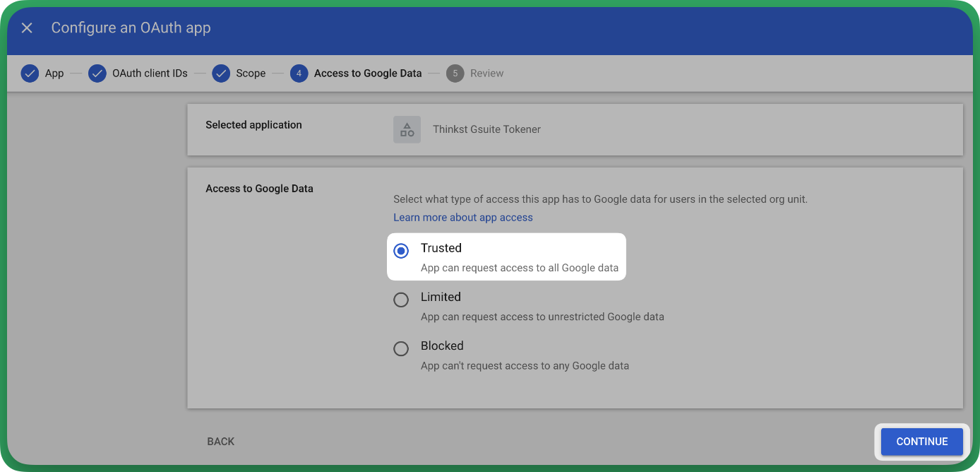The image size is (980, 472).
Task: Click the Limited option label
Action: click(x=441, y=297)
